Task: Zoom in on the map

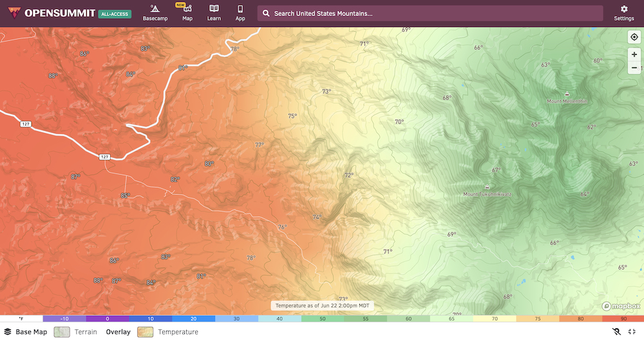Action: [x=634, y=55]
